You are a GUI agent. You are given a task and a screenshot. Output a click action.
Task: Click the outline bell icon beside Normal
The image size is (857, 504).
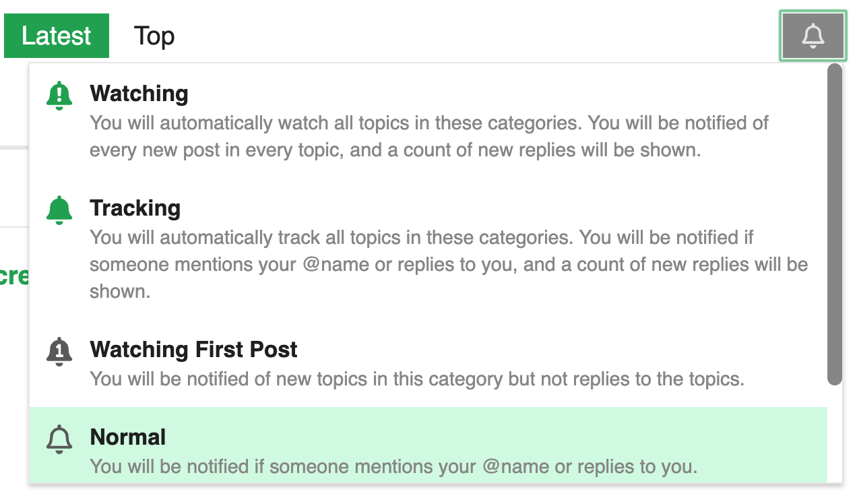(x=59, y=439)
